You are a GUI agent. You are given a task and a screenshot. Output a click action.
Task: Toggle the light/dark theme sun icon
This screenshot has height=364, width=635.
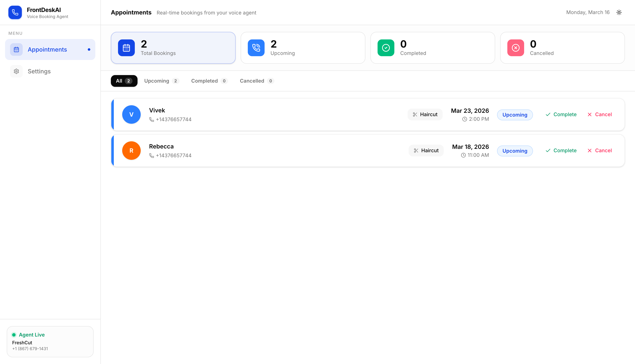pyautogui.click(x=619, y=13)
